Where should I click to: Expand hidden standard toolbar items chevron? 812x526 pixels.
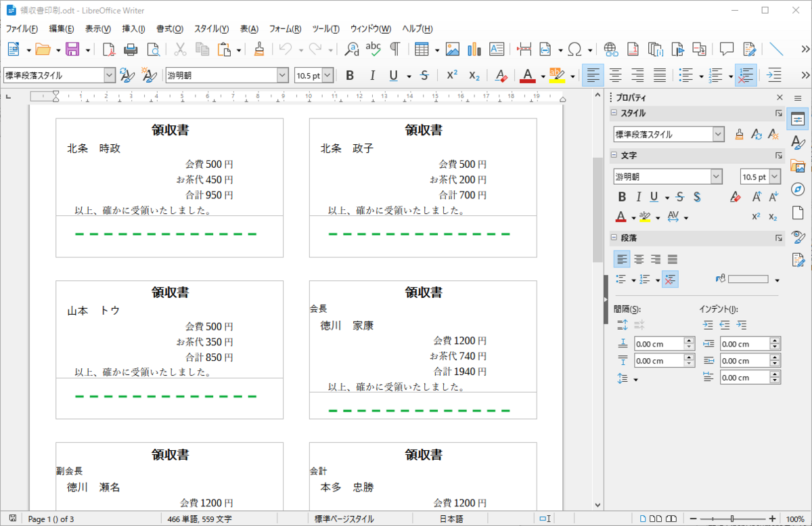(x=805, y=49)
